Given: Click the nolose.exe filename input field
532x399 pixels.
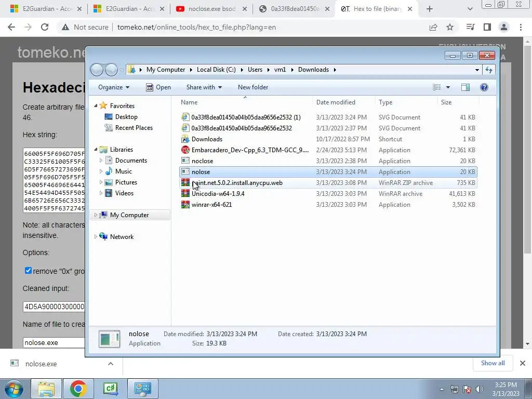Looking at the screenshot, I should [x=54, y=343].
